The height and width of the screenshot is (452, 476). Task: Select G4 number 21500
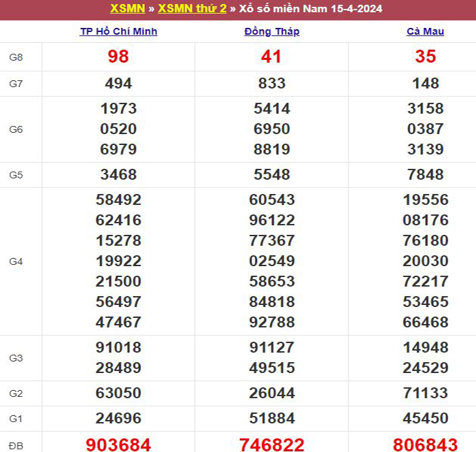coord(118,281)
